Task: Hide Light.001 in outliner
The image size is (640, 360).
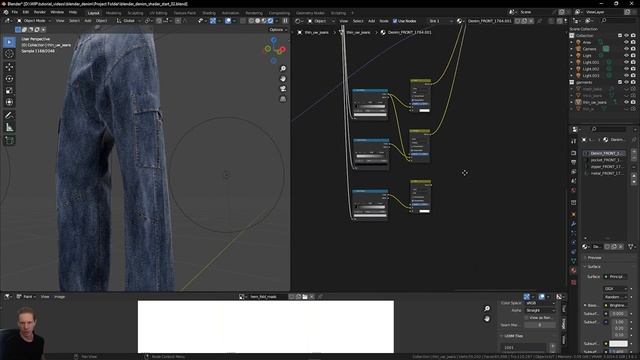Action: pyautogui.click(x=626, y=62)
